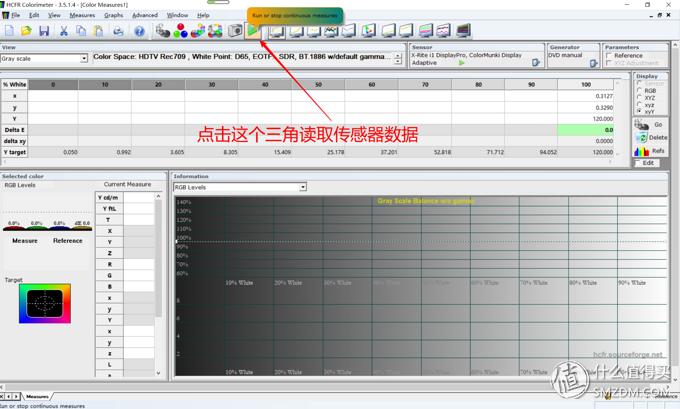This screenshot has width=680, height=409.
Task: Open About via the blue question mark icon
Action: point(139,31)
